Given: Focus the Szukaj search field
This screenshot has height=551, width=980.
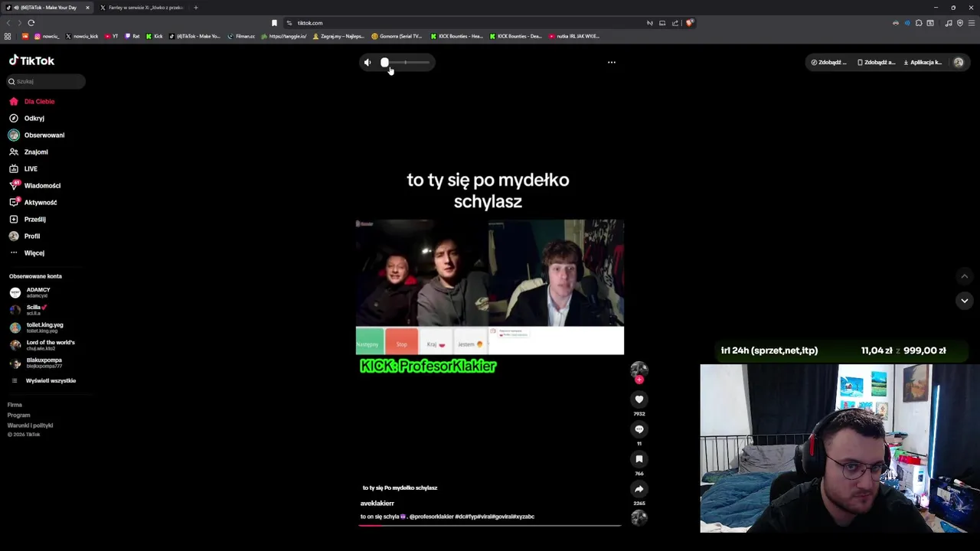Looking at the screenshot, I should [x=46, y=81].
